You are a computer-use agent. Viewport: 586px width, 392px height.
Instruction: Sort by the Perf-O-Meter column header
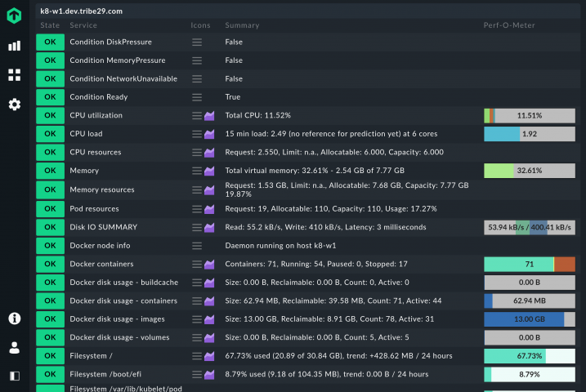pyautogui.click(x=509, y=25)
